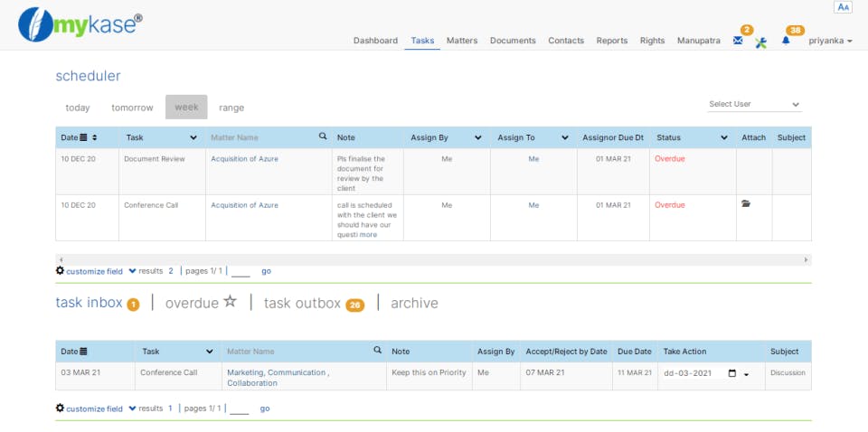Click the search icon in scheduler Matter Name
The image size is (868, 432).
click(x=323, y=136)
